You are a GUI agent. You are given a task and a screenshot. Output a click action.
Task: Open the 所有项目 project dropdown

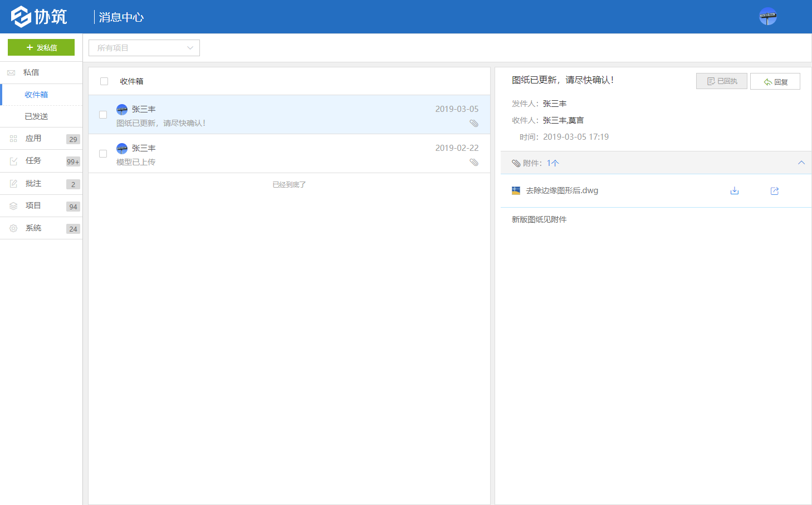point(144,48)
